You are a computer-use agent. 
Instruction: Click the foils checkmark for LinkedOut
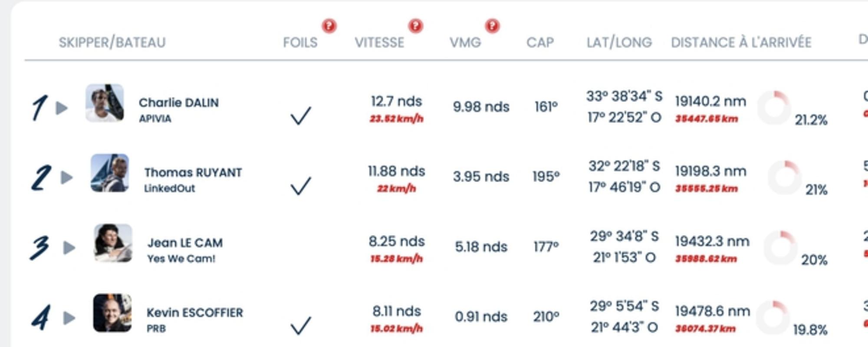click(x=301, y=186)
